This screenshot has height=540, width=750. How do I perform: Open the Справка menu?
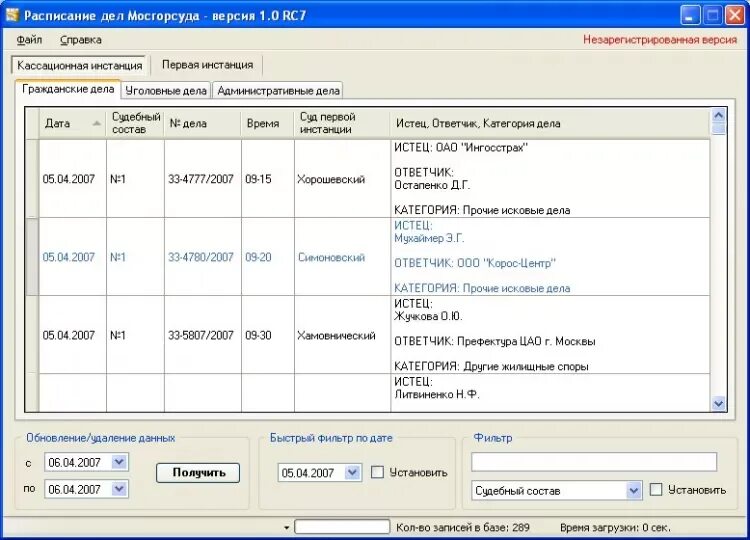click(x=81, y=40)
